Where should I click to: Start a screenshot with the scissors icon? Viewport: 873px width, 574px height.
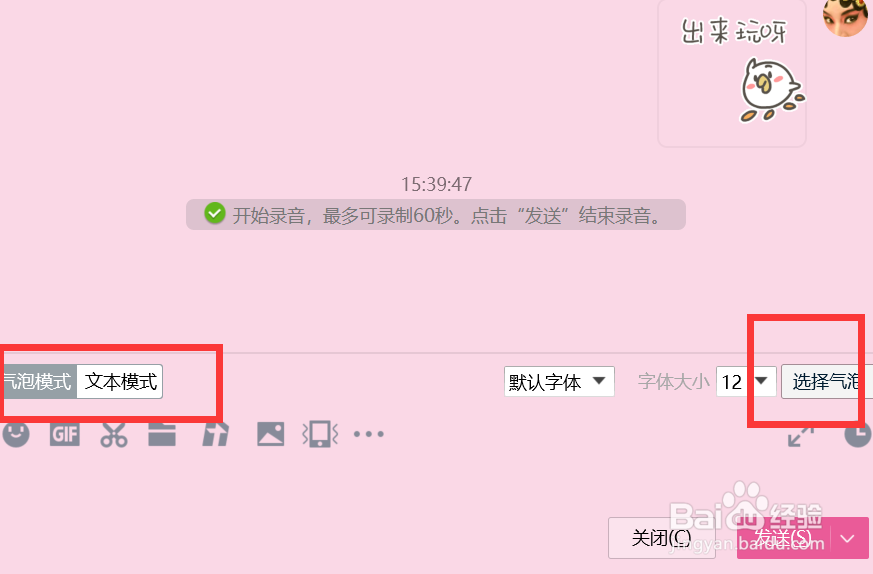pyautogui.click(x=114, y=434)
